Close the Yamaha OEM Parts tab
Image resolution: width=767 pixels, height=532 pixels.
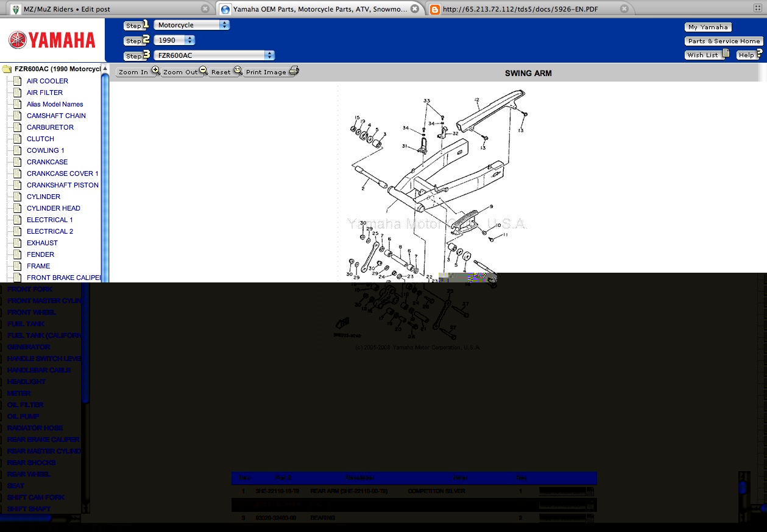[415, 9]
